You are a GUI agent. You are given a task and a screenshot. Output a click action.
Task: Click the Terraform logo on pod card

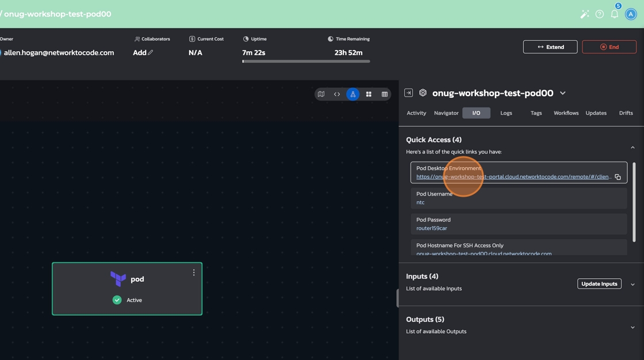(x=118, y=279)
